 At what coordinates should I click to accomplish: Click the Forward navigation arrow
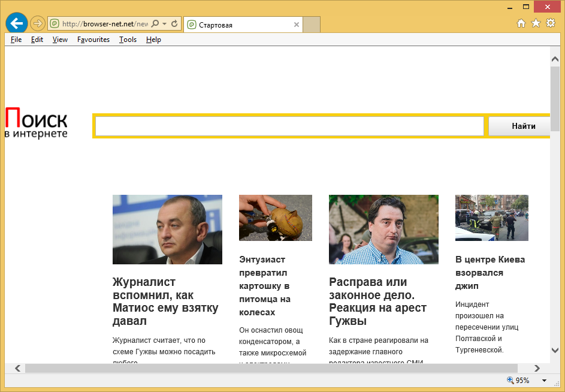(x=37, y=23)
